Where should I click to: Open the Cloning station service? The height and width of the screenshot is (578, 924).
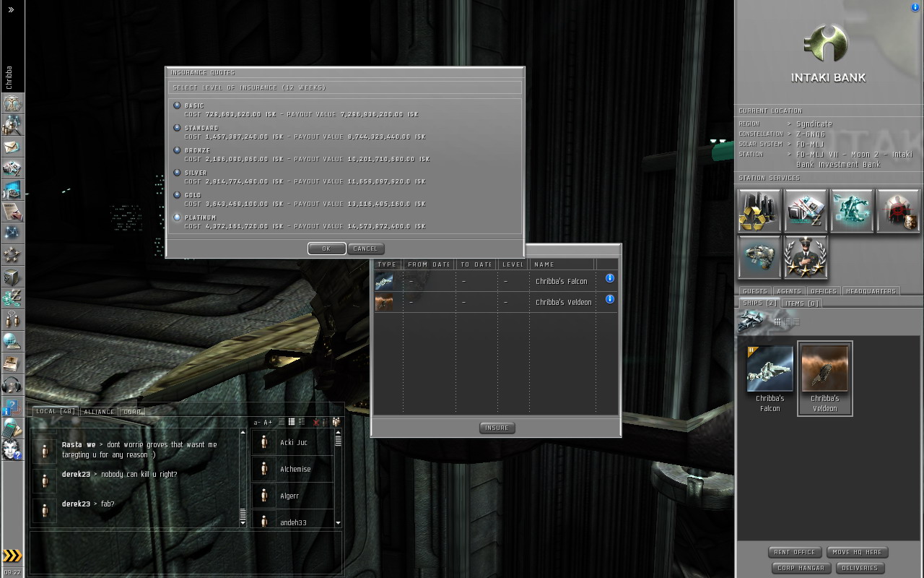852,210
